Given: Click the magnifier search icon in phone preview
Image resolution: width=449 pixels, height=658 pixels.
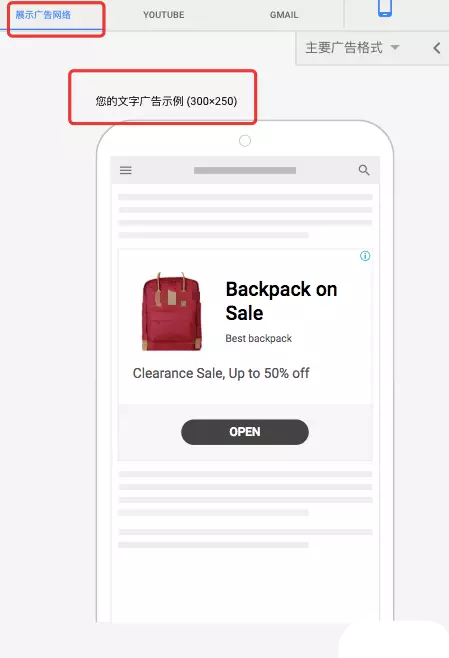Looking at the screenshot, I should coord(364,170).
